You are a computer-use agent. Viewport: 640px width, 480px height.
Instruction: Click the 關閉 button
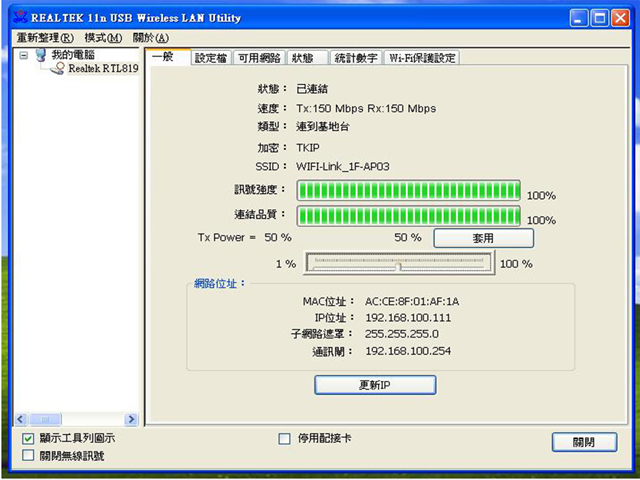584,442
